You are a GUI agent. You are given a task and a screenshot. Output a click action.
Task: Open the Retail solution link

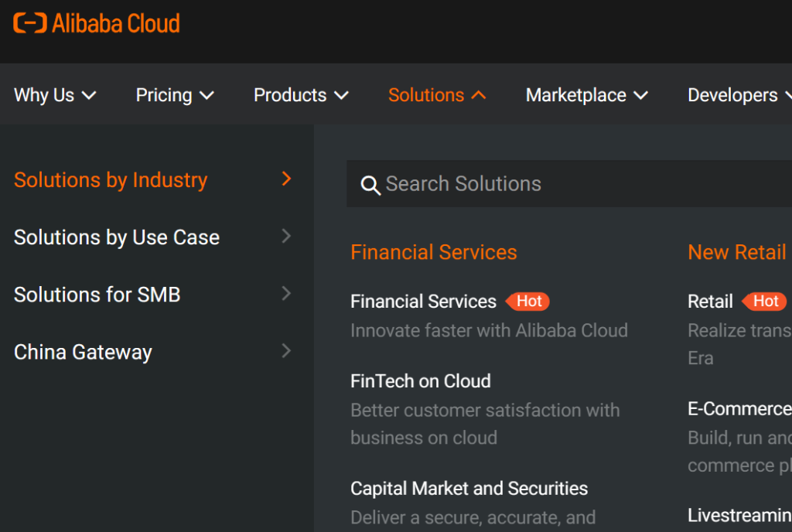point(710,302)
